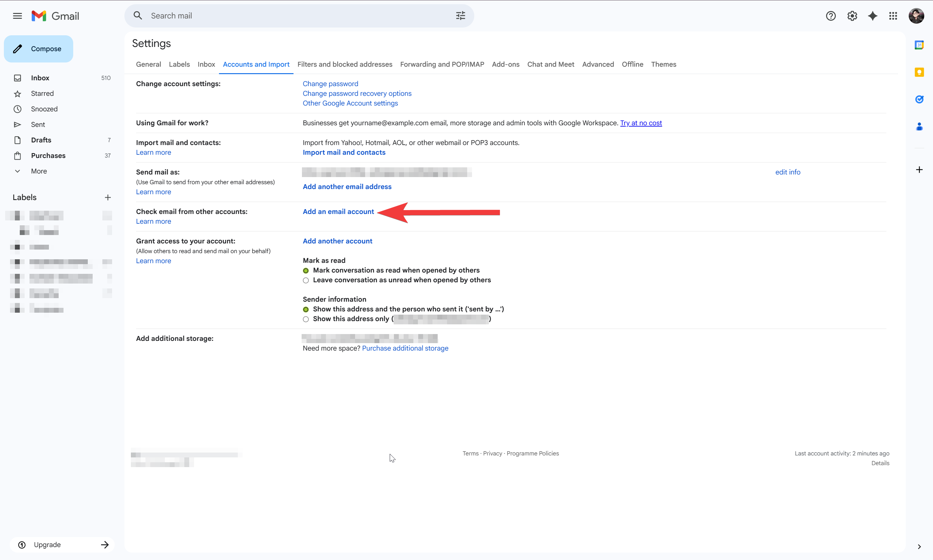Switch to Forwarding and POP/IMAP tab

pos(442,64)
